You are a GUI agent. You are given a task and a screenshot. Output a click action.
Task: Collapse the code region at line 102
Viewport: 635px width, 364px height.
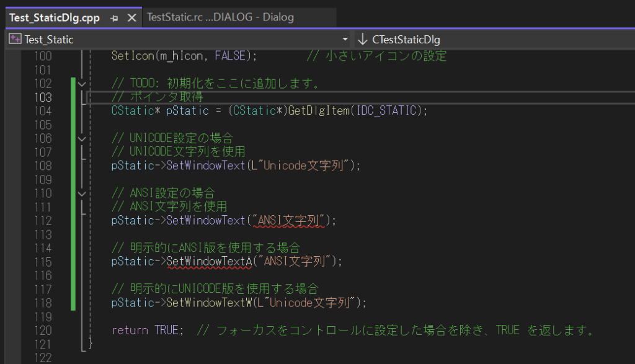click(x=82, y=83)
